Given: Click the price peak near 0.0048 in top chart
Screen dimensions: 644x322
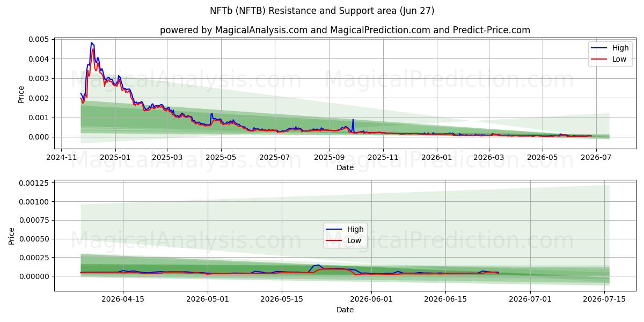Looking at the screenshot, I should tap(92, 43).
